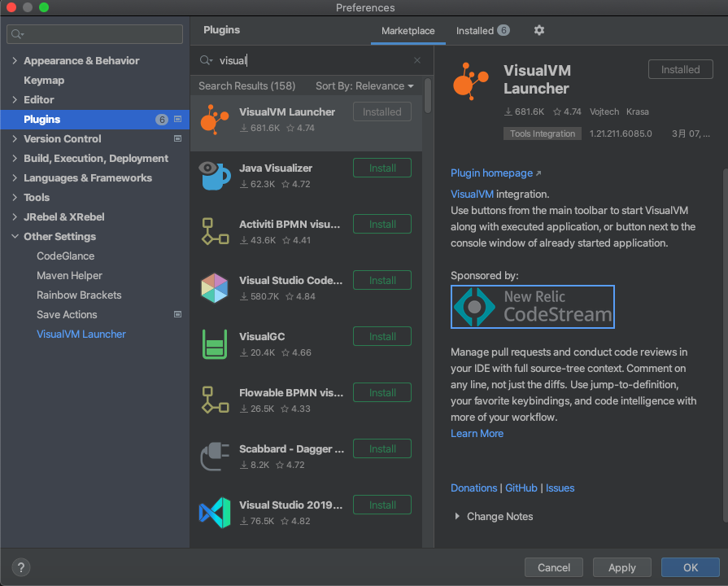The width and height of the screenshot is (728, 586).
Task: Open the Donations link
Action: [x=473, y=488]
